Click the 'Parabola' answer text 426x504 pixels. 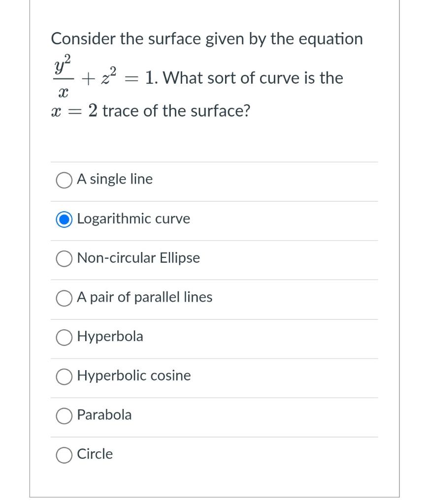point(104,415)
